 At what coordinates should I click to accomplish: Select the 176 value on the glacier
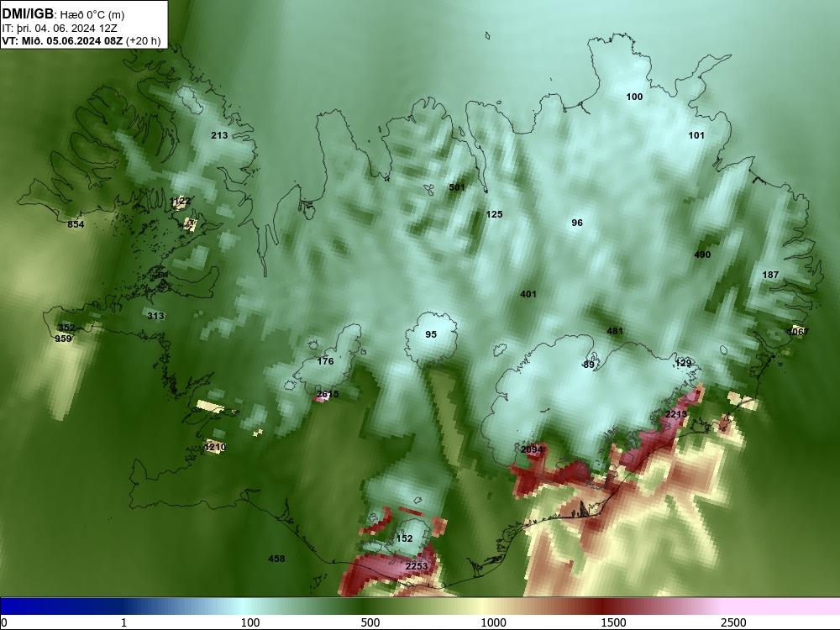coord(325,361)
